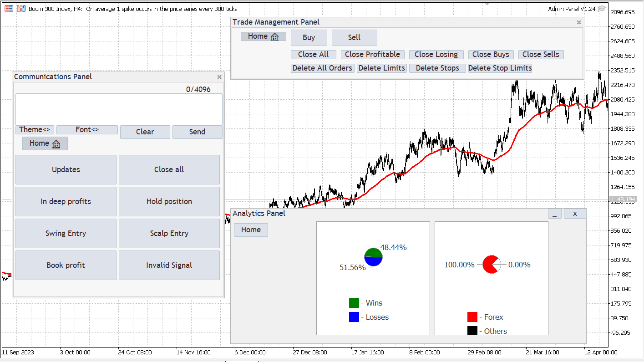Click the Buy button

[x=309, y=38]
